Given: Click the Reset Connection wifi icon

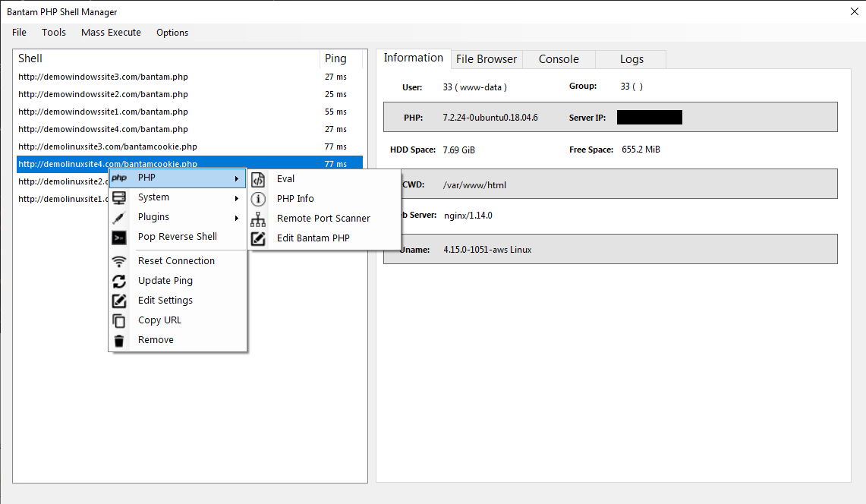Looking at the screenshot, I should pyautogui.click(x=119, y=260).
